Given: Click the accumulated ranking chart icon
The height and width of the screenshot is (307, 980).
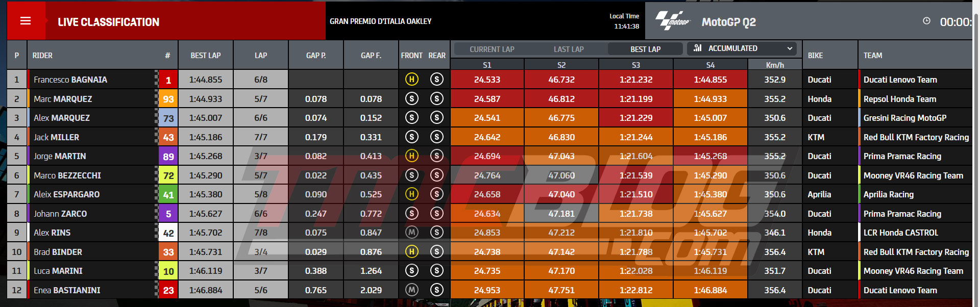Looking at the screenshot, I should coord(698,48).
